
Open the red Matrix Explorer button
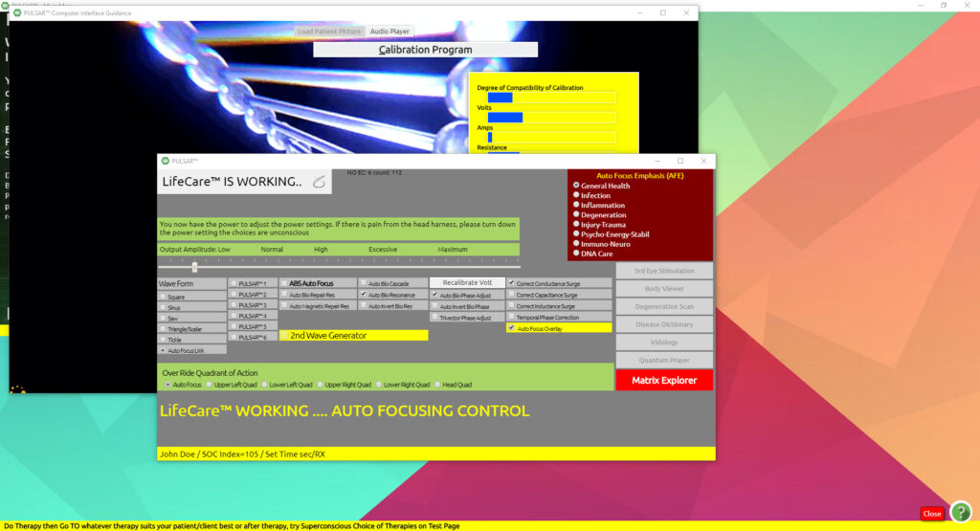tap(664, 380)
